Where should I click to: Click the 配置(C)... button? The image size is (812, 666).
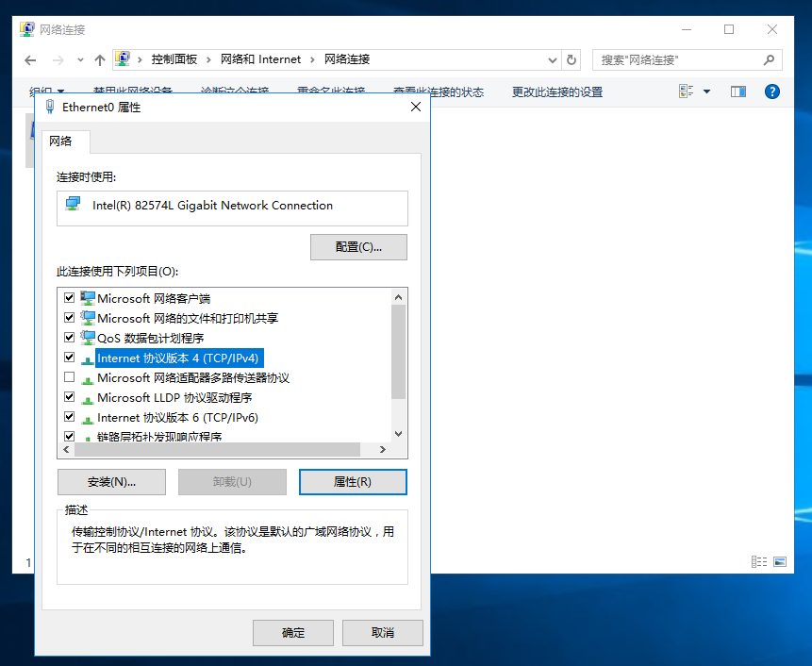click(358, 247)
